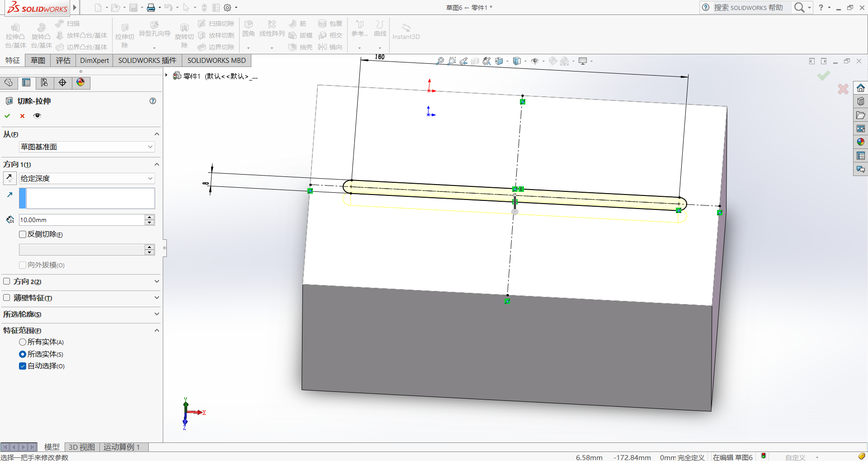Toggle the detailed preview eye icon
Screen dimensions: 868x461
click(37, 116)
